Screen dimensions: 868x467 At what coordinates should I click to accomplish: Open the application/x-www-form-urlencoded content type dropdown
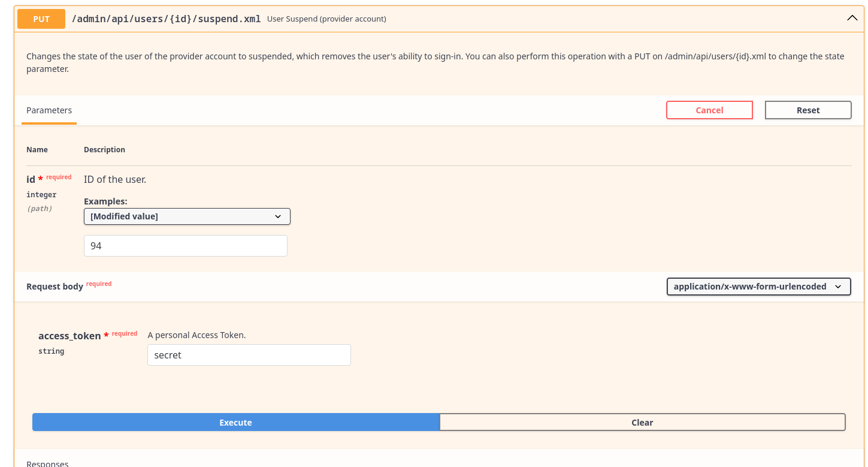click(x=758, y=287)
